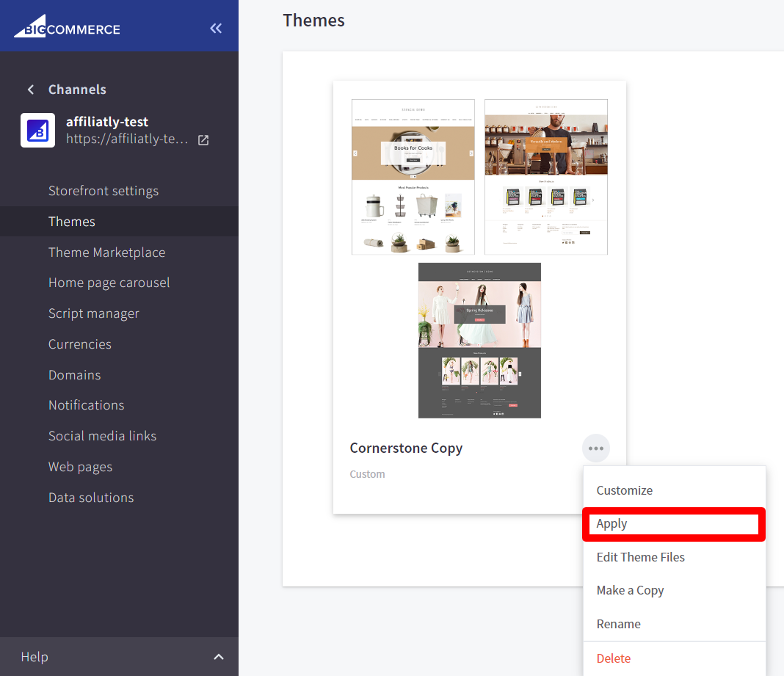The image size is (784, 676).
Task: Go to Home page carousel
Action: [109, 283]
